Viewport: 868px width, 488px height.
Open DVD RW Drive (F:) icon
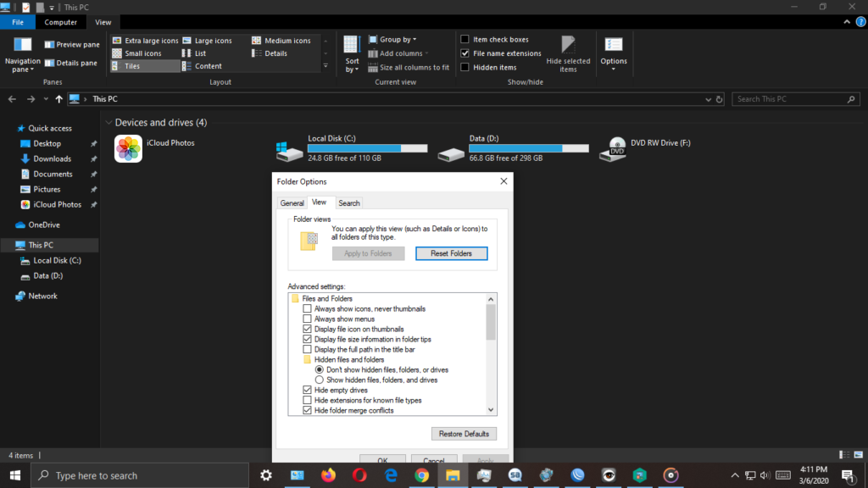click(613, 150)
